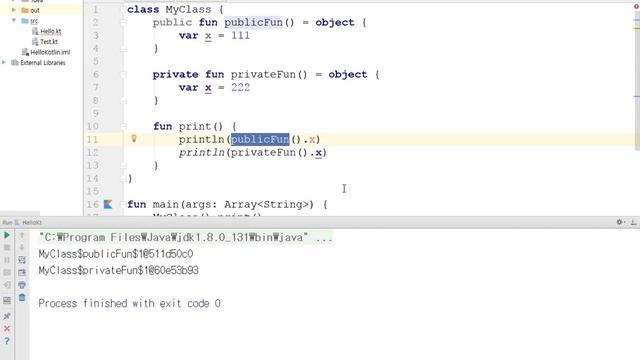
Task: Click fold end marker on line 4
Action: pos(123,49)
